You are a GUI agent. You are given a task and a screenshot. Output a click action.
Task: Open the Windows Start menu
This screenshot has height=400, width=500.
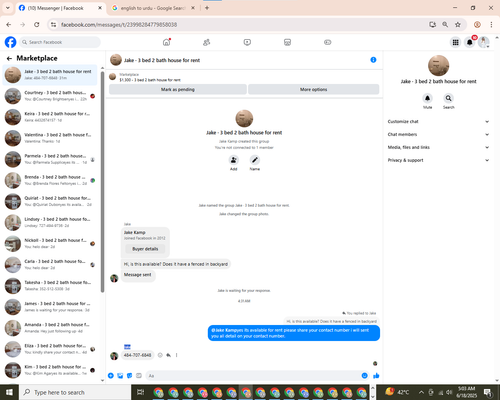pyautogui.click(x=9, y=392)
